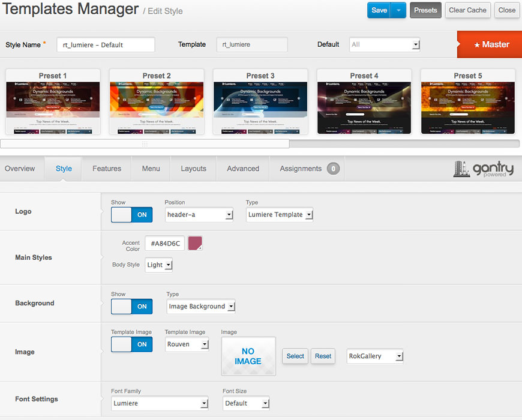
Task: Click the Gantry powered logo
Action: pyautogui.click(x=484, y=169)
